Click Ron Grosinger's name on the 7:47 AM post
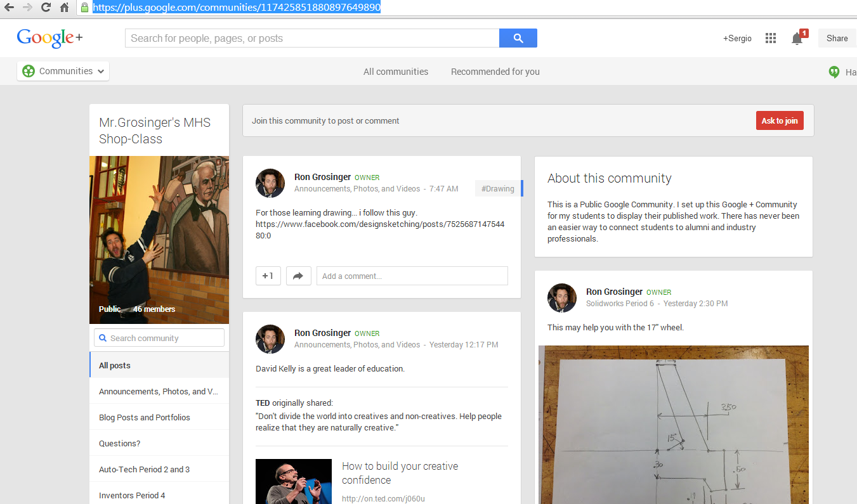857x504 pixels. tap(322, 178)
